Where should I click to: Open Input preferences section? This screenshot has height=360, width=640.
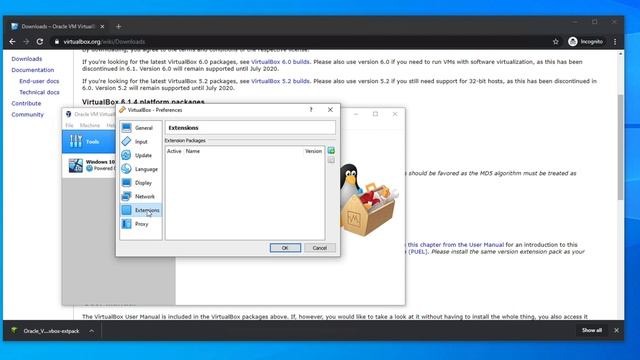coord(141,142)
